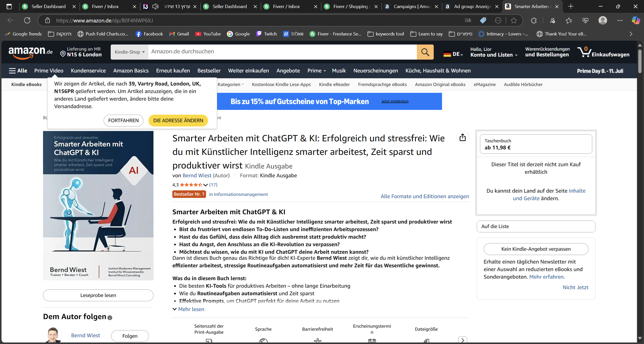Switch to the Fiverr / Shopping tab
The height and width of the screenshot is (344, 644).
pos(351,7)
